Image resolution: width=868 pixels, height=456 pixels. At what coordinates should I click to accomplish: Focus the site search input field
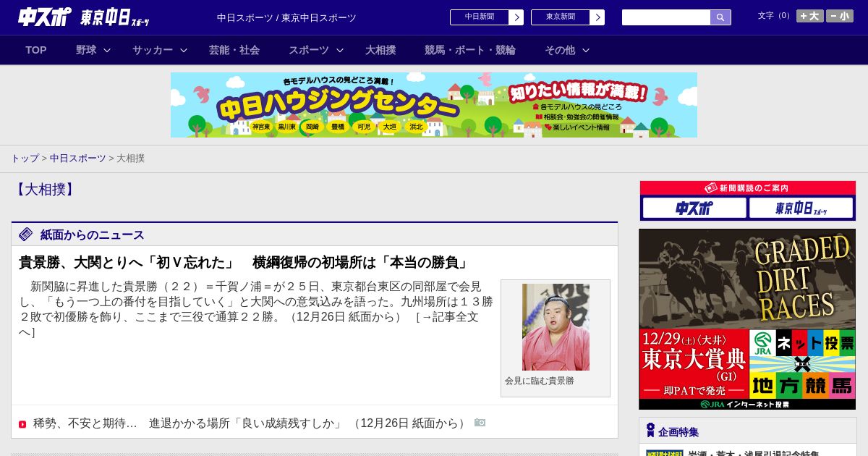coord(666,17)
